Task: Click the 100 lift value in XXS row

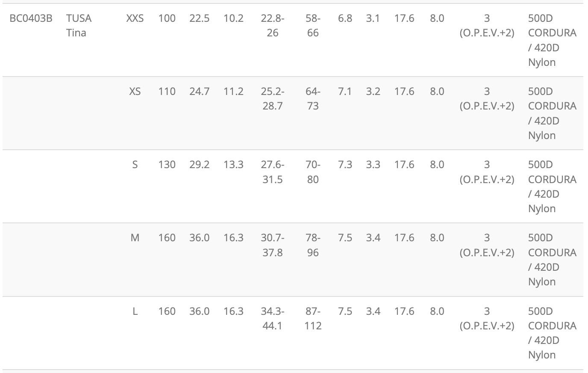Action: pyautogui.click(x=167, y=18)
